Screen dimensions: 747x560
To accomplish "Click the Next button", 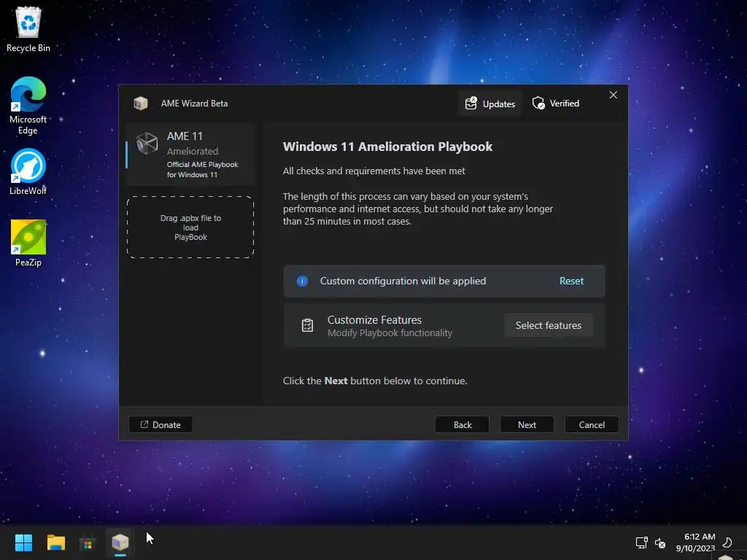I will [527, 425].
